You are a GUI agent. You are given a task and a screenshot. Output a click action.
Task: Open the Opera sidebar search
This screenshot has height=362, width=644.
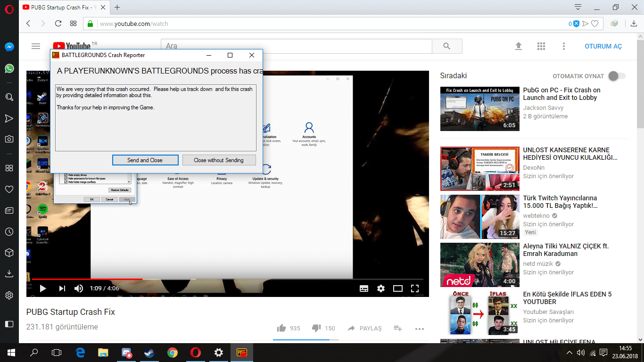tap(9, 97)
